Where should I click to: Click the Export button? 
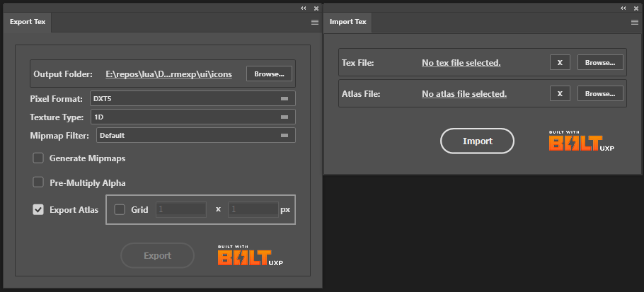coord(157,255)
